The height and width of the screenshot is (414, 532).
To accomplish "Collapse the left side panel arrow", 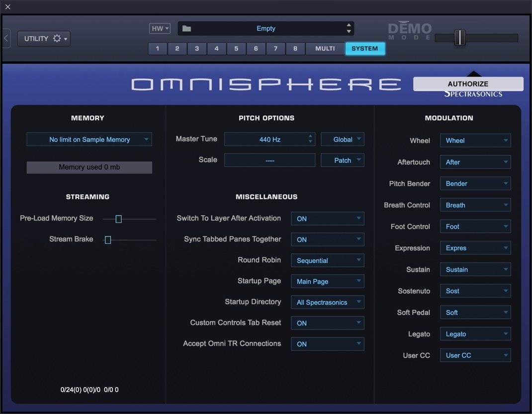I will 6,38.
